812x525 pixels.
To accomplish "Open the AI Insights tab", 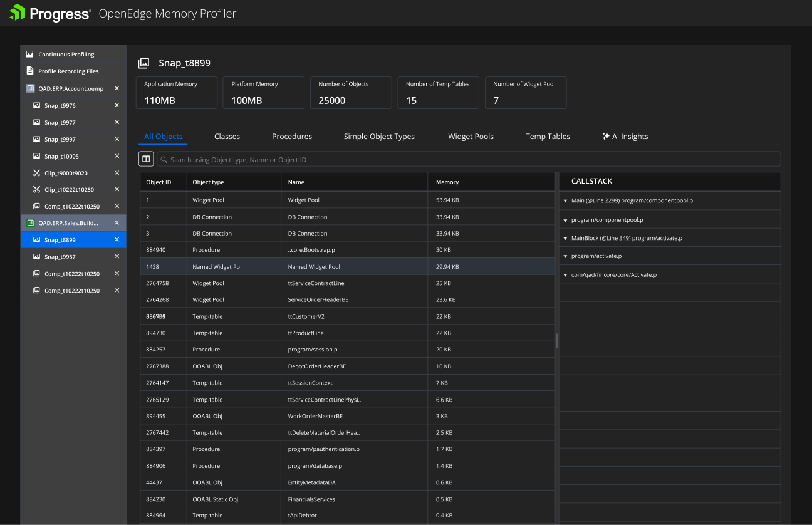I will click(625, 137).
